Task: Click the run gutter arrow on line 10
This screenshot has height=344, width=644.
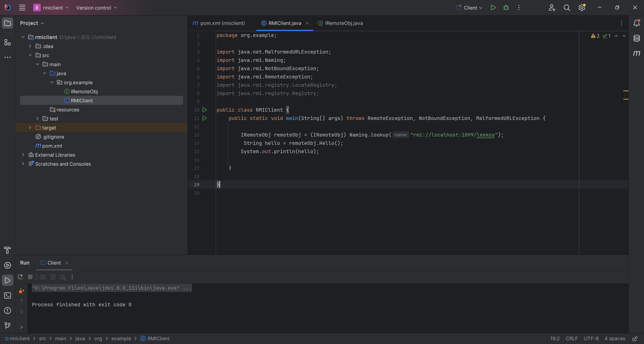Action: pos(205,110)
